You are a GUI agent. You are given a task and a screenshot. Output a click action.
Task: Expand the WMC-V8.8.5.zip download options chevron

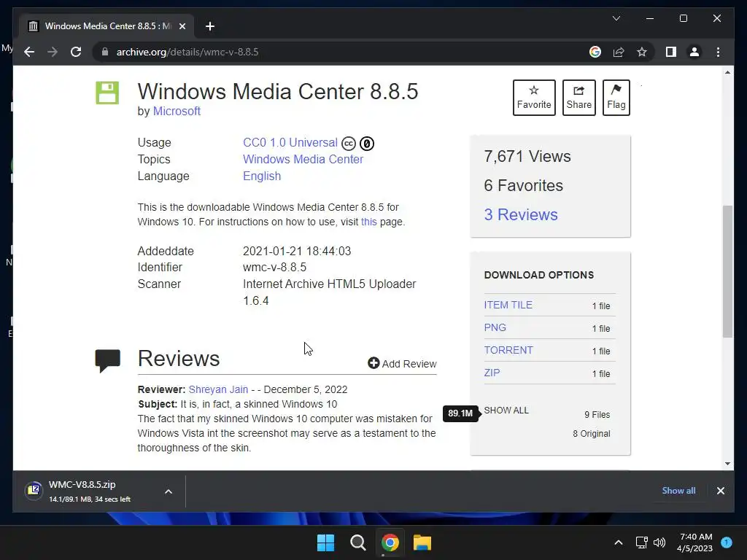pyautogui.click(x=169, y=491)
